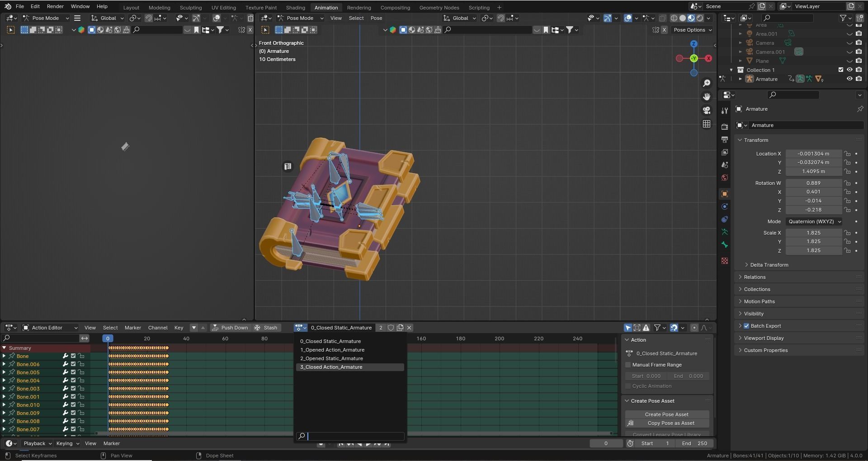Click Copy Pose as Asset button
Viewport: 868px width, 461px height.
coord(667,423)
